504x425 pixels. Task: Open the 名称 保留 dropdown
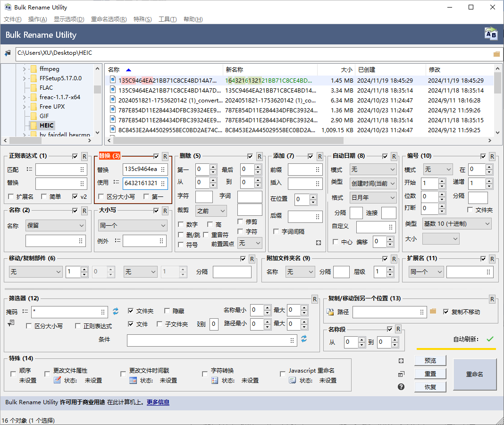[x=56, y=226]
